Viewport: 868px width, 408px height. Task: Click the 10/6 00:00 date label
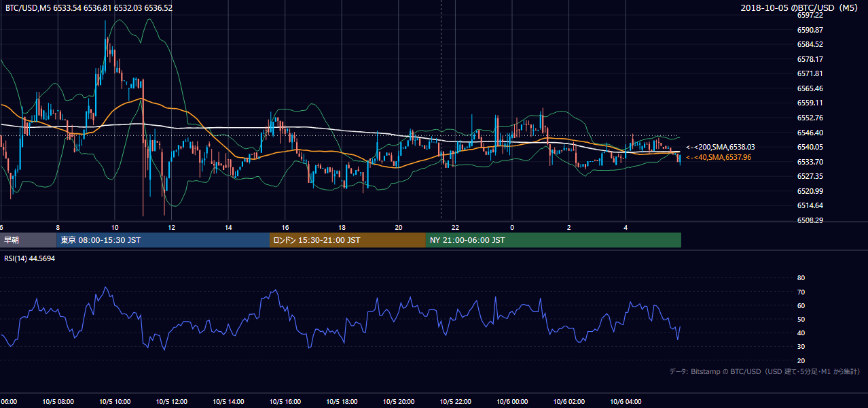pyautogui.click(x=512, y=402)
